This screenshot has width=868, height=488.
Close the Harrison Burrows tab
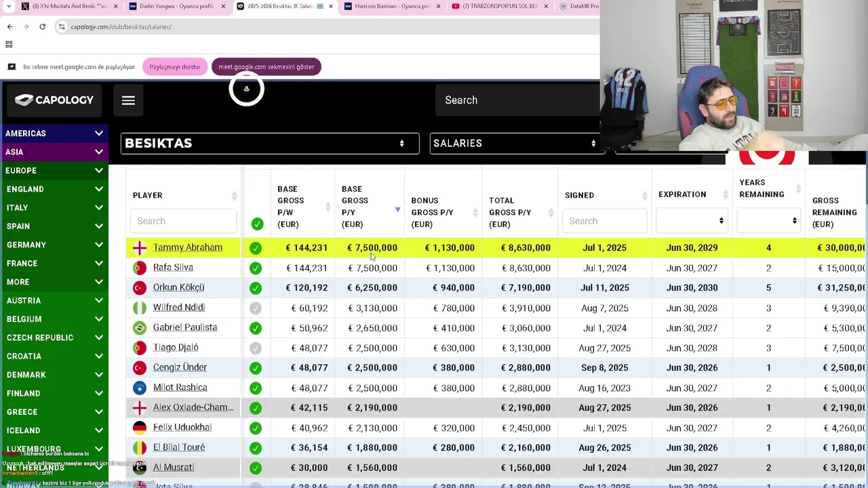(x=438, y=6)
